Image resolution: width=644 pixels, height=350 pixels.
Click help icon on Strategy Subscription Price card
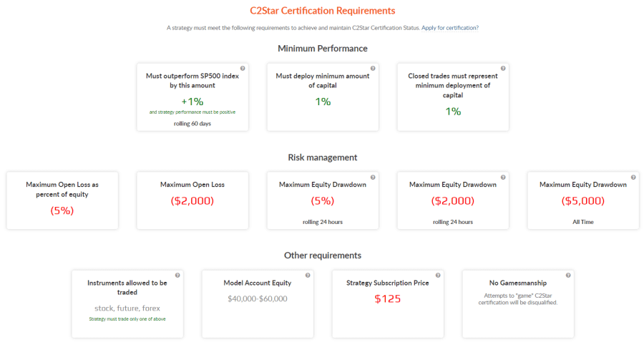tap(438, 276)
